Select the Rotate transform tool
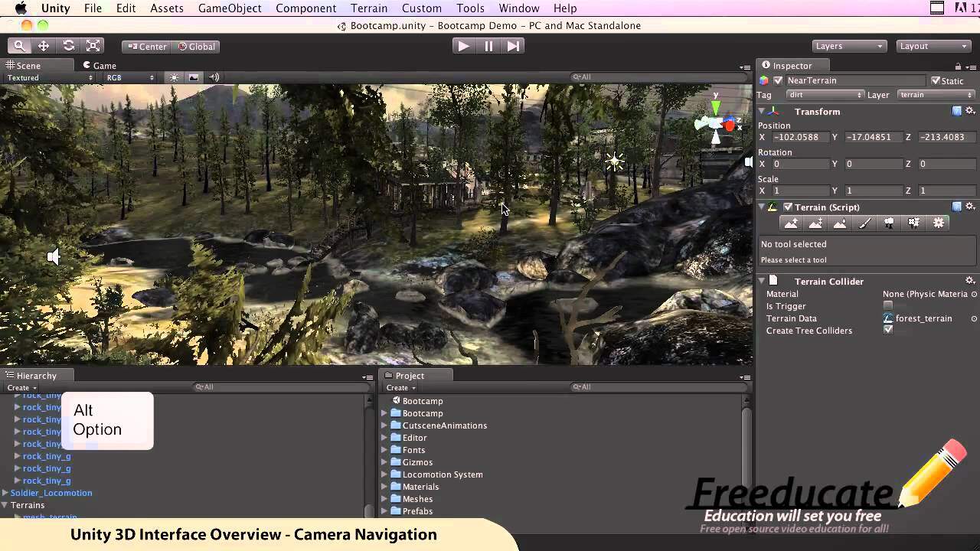 point(69,46)
